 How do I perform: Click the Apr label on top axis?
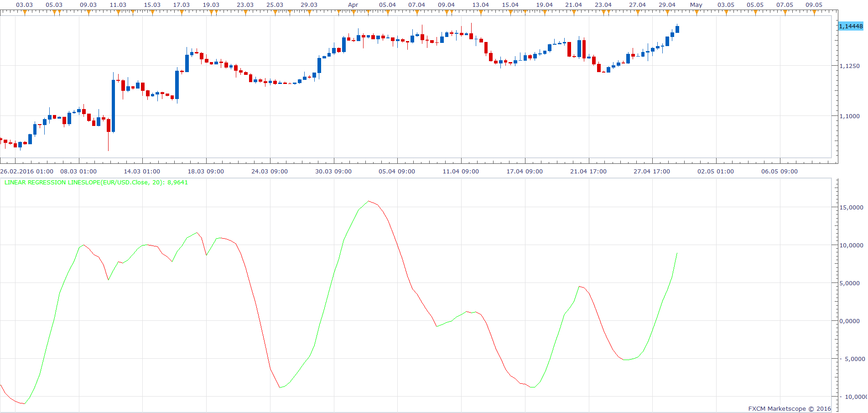click(x=353, y=5)
